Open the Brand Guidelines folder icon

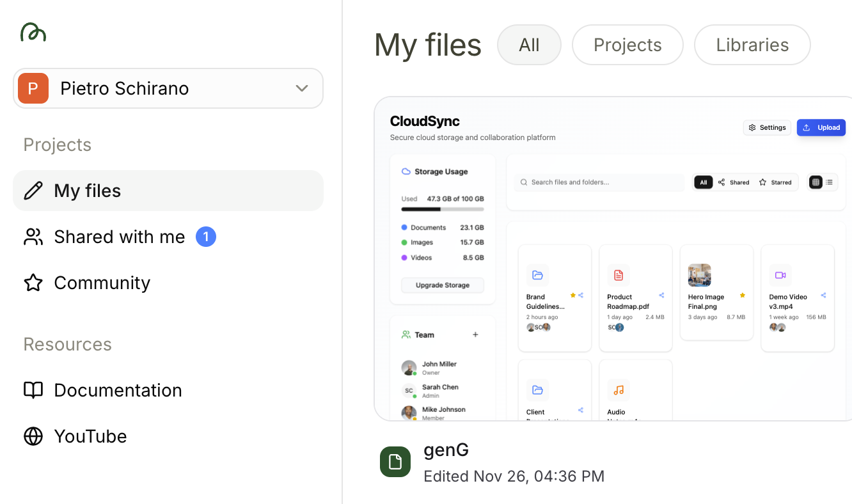coord(538,275)
